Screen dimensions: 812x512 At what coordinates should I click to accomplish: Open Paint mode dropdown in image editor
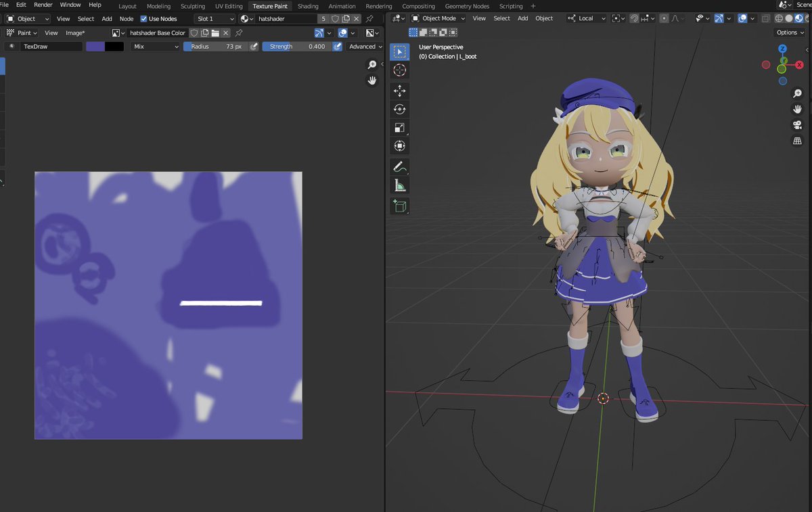point(22,32)
